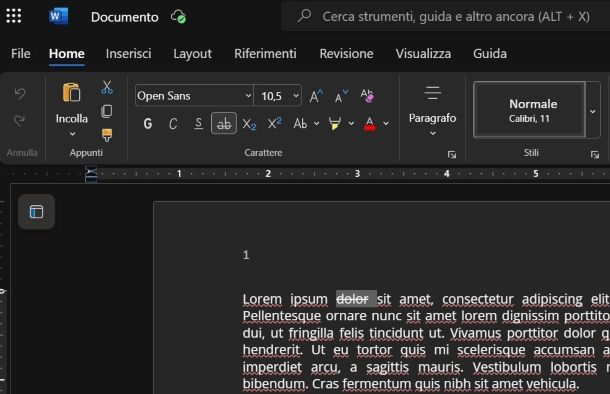Click the word Vestibulum in the paragraph
The height and width of the screenshot is (394, 610).
pos(507,367)
